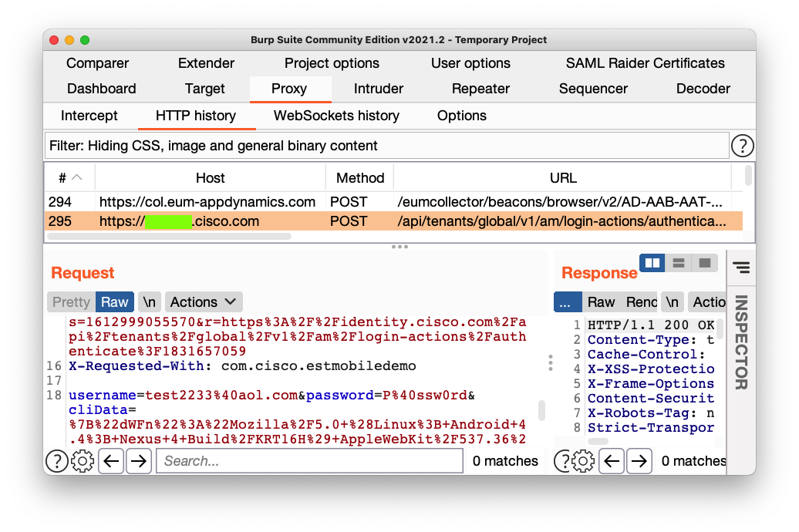Sort by the Method column header
The width and height of the screenshot is (799, 532).
coord(359,178)
